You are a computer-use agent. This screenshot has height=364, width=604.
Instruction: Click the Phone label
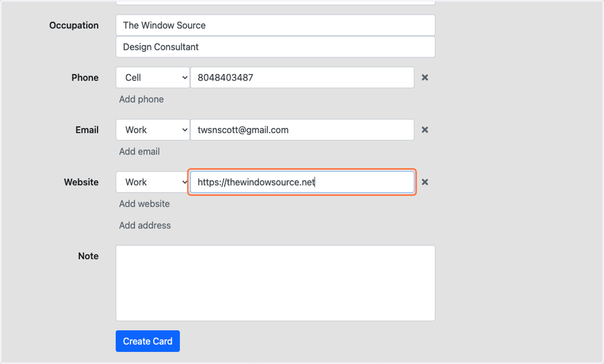[x=85, y=78]
